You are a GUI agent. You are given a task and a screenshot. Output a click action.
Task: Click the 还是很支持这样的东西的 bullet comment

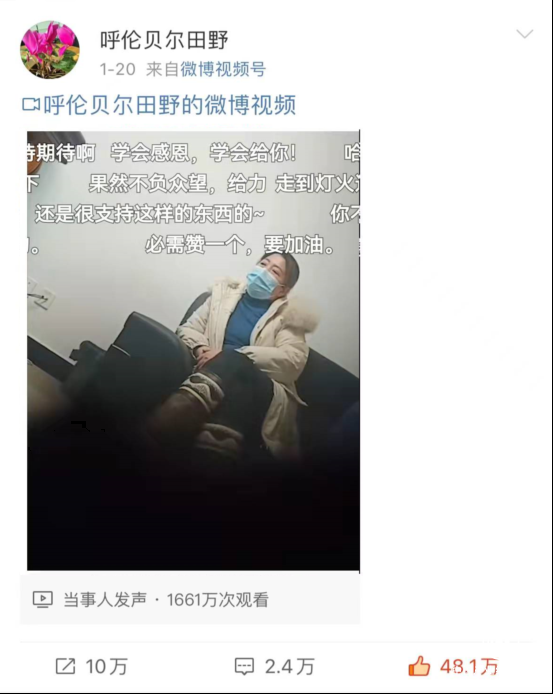tap(149, 214)
